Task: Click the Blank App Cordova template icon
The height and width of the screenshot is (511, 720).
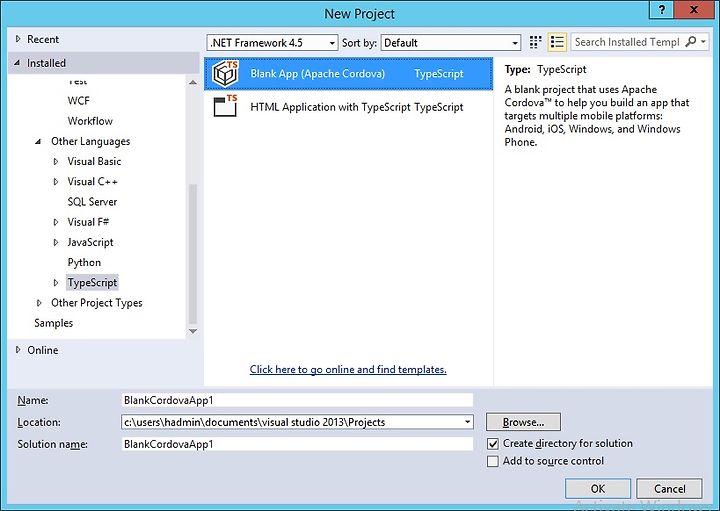Action: 225,73
